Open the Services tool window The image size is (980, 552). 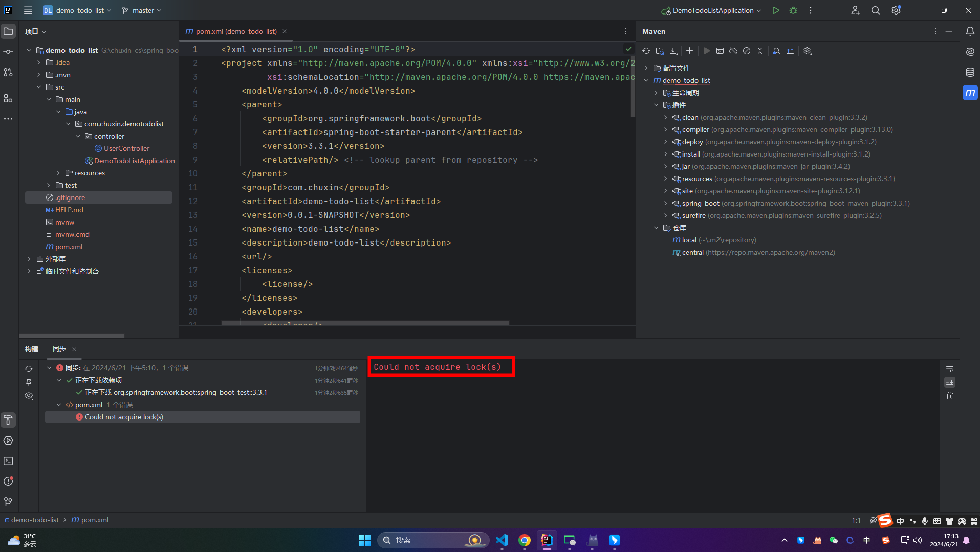8,440
